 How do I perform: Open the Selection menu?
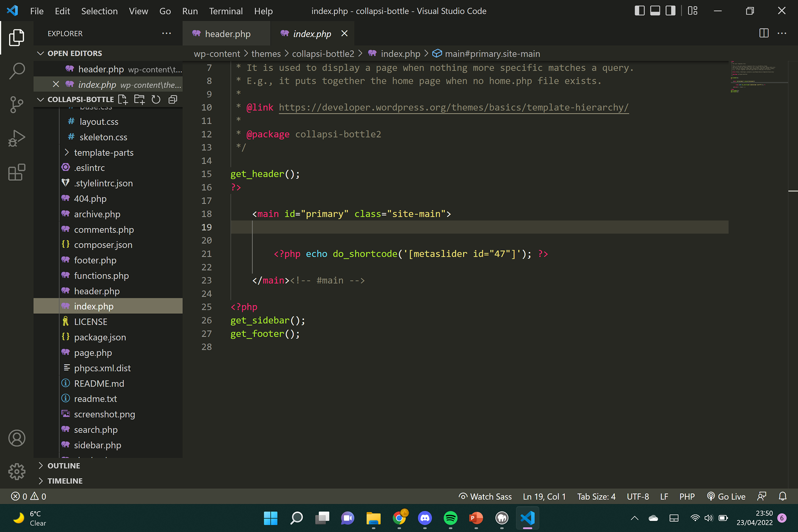click(99, 11)
